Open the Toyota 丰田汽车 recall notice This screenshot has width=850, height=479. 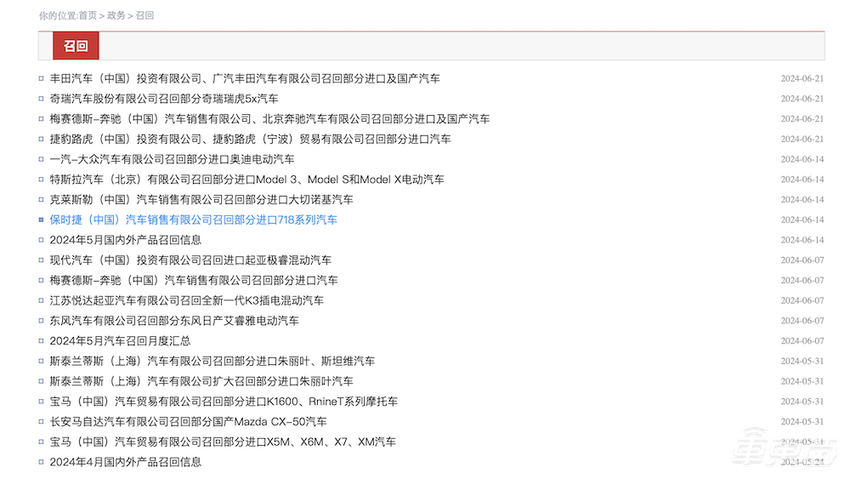point(244,78)
